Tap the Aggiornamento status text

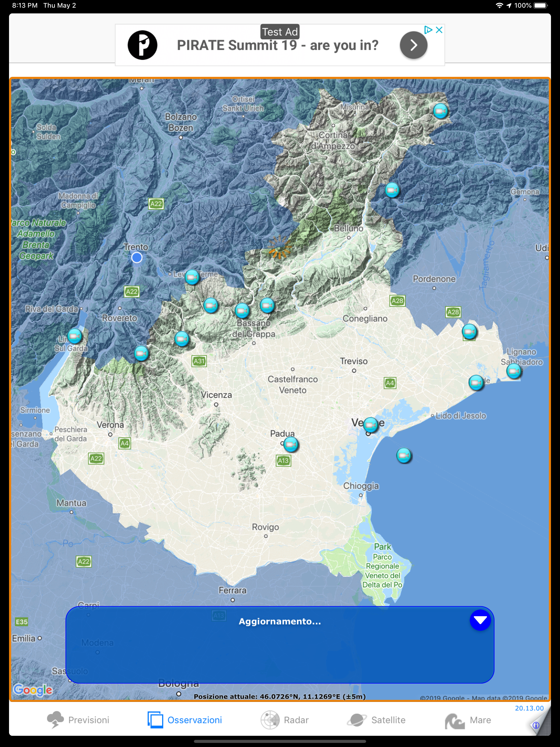[280, 621]
